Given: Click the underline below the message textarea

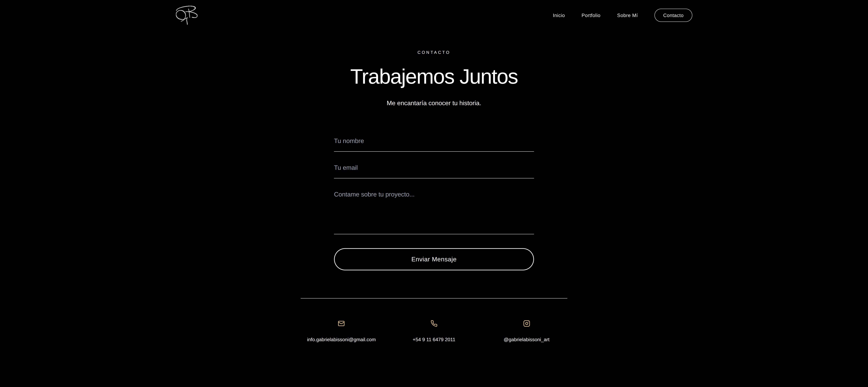Looking at the screenshot, I should 434,234.
